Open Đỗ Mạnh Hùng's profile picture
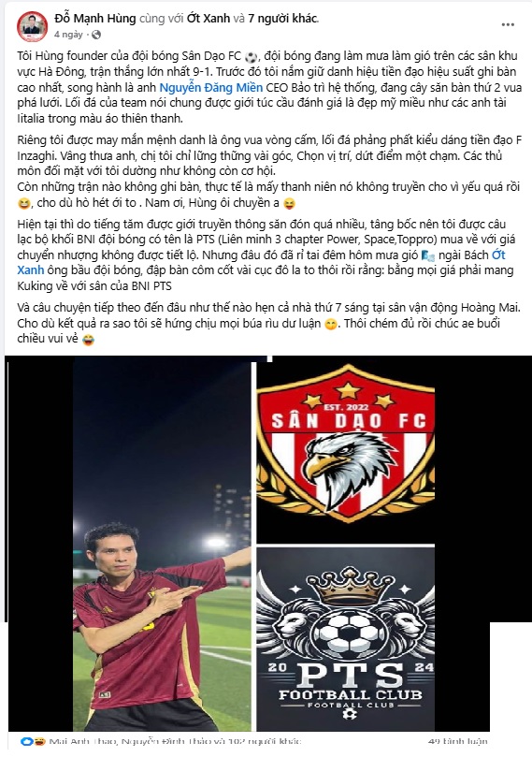The height and width of the screenshot is (772, 532). point(32,26)
